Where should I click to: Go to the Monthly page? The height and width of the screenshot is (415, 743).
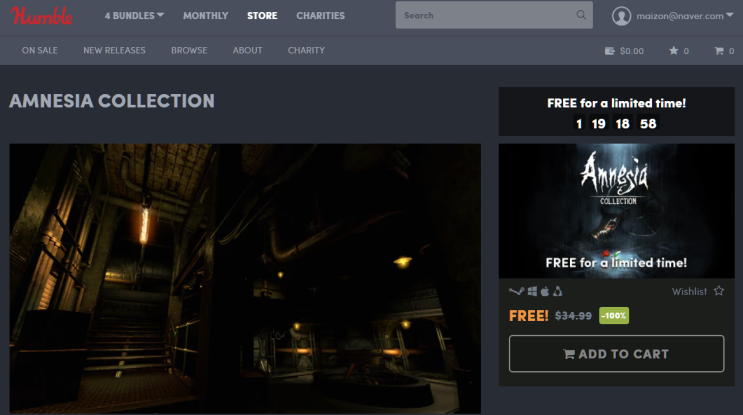[206, 16]
